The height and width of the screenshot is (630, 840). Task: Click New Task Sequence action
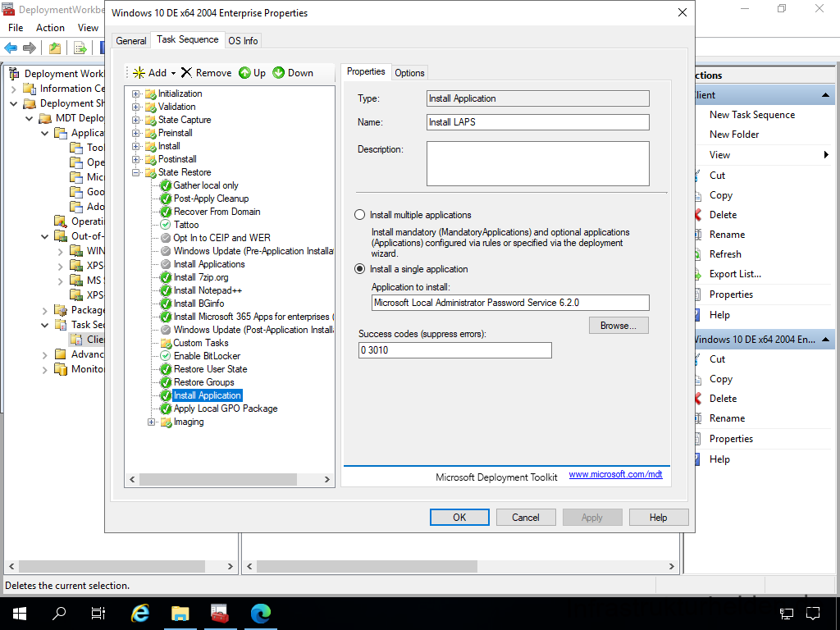752,115
